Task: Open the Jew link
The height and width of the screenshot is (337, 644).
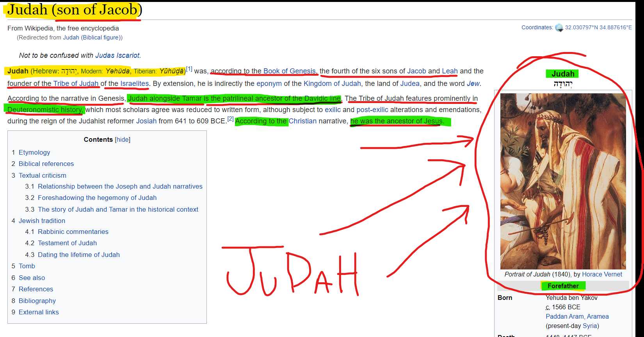Action: (x=473, y=84)
